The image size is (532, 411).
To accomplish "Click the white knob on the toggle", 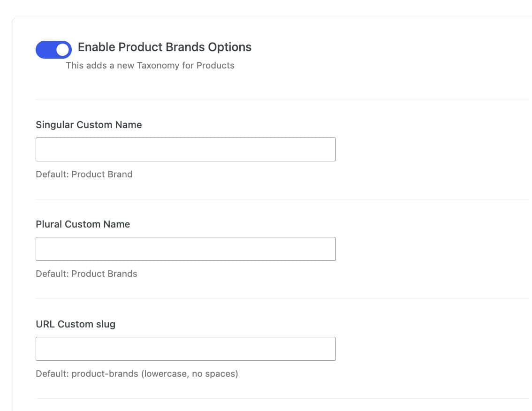I will point(62,49).
